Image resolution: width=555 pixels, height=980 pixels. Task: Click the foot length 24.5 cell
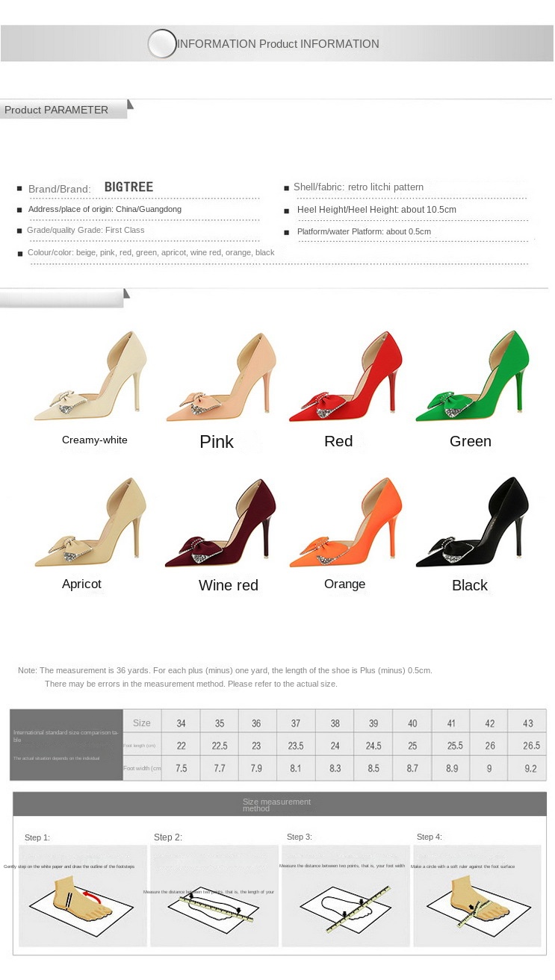click(373, 746)
